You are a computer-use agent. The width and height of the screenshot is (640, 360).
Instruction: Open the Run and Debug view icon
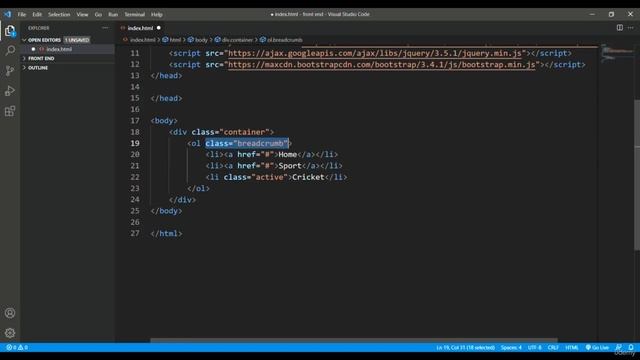pos(10,91)
